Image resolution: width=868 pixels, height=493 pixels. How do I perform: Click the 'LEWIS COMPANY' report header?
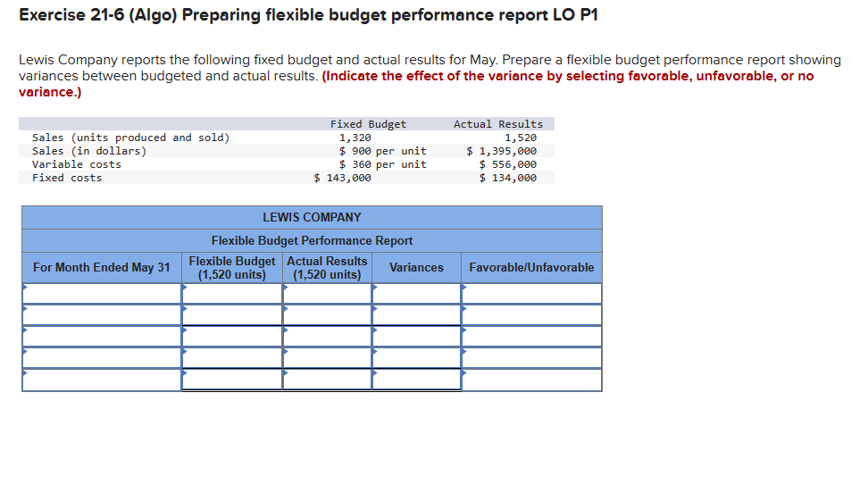click(312, 218)
